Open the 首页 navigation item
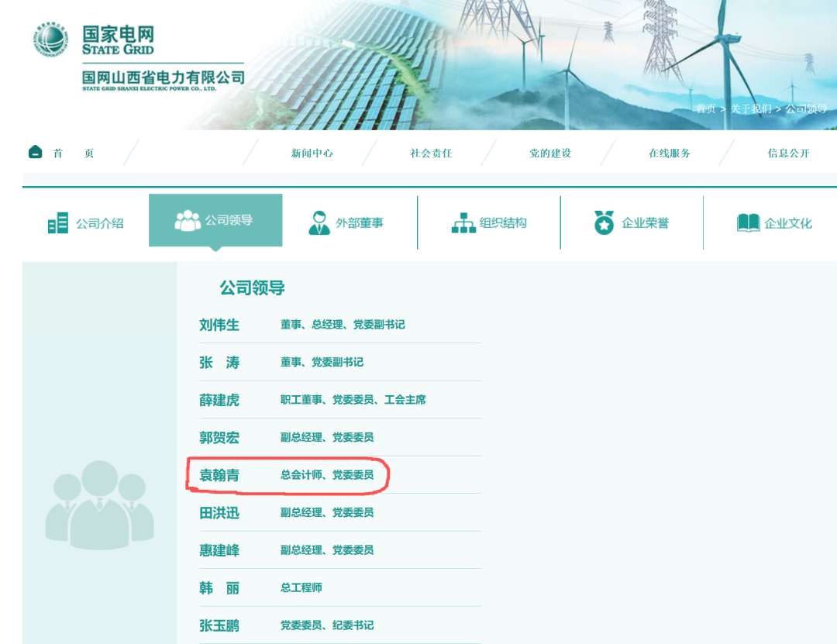 click(x=74, y=153)
